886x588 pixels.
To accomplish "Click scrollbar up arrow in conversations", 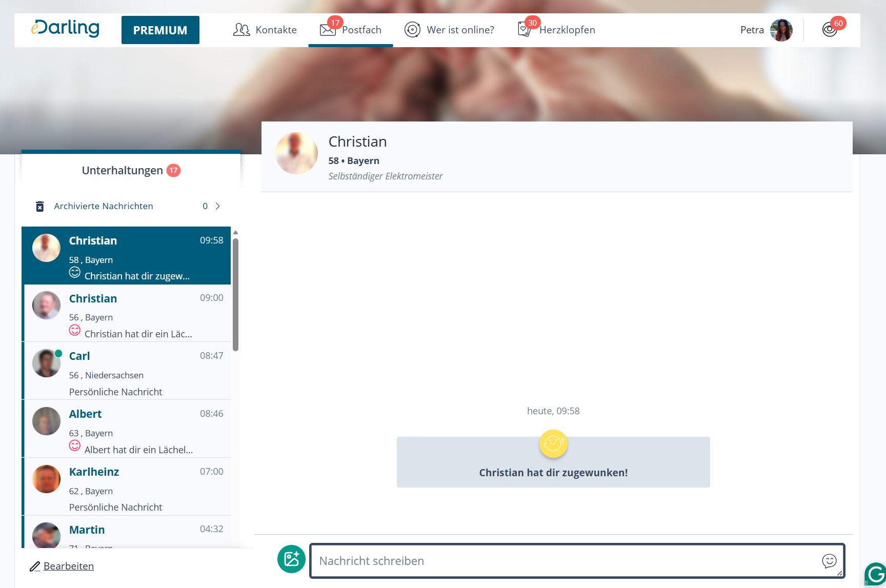I will tap(236, 233).
